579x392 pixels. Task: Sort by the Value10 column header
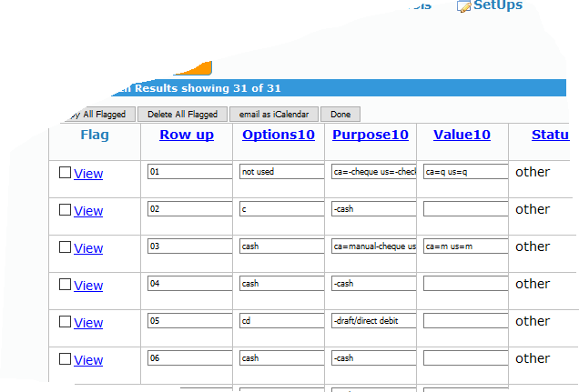click(462, 135)
